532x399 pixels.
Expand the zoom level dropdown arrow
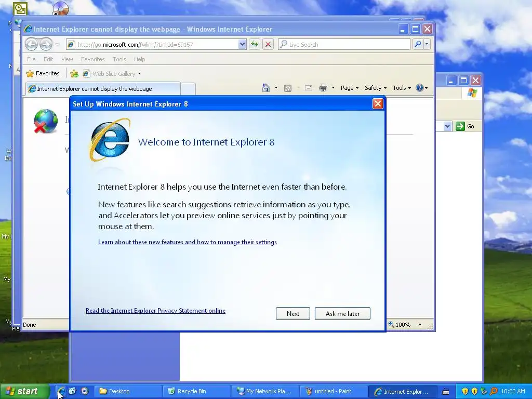tap(420, 325)
